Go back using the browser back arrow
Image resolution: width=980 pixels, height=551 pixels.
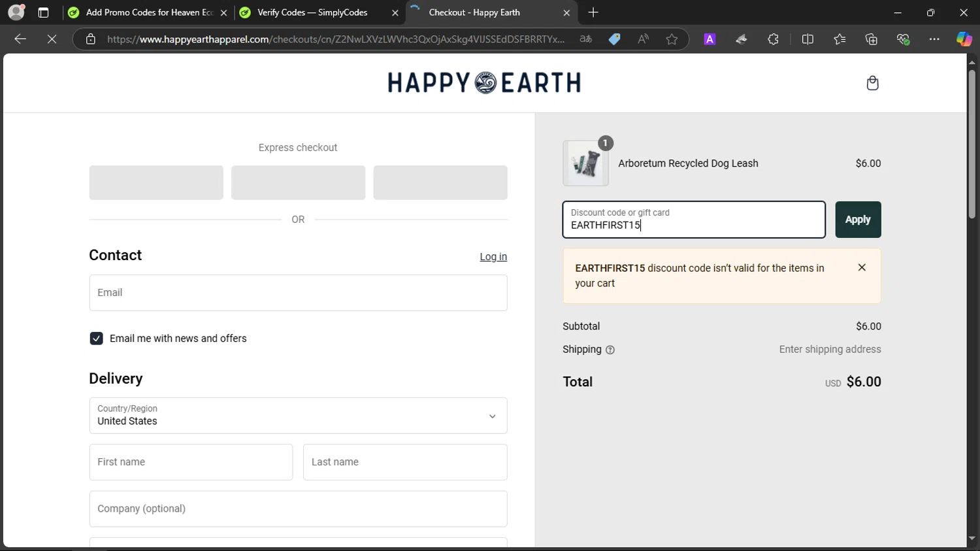point(20,39)
